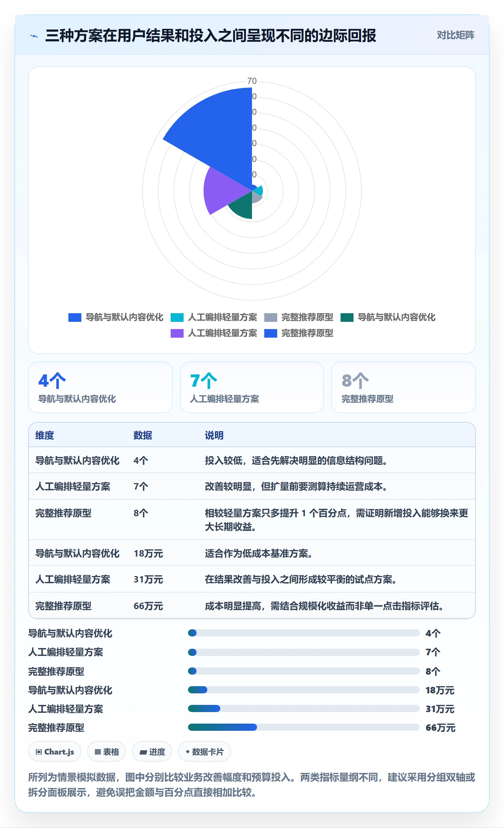Screen dimensions: 504x828
Task: Click the progress bar labeled 4个
Action: point(303,633)
